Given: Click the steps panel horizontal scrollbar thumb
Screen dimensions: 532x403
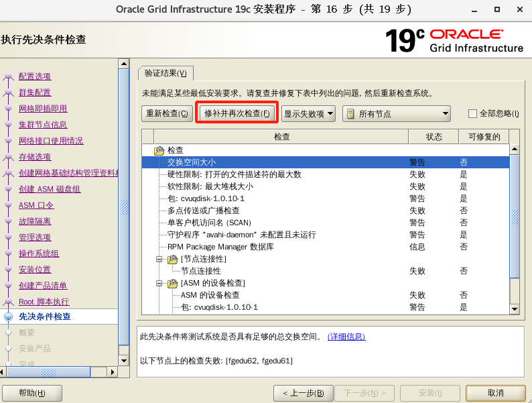Looking at the screenshot, I should 48,372.
